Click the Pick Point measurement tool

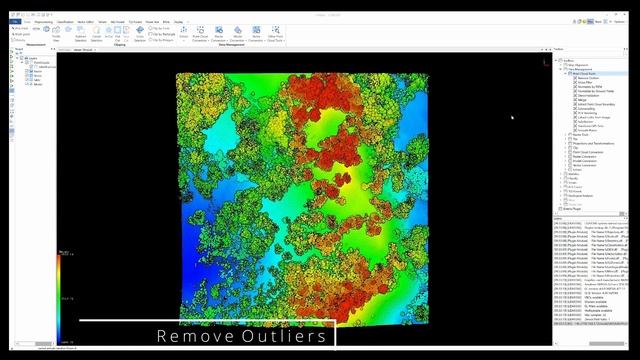[20, 29]
